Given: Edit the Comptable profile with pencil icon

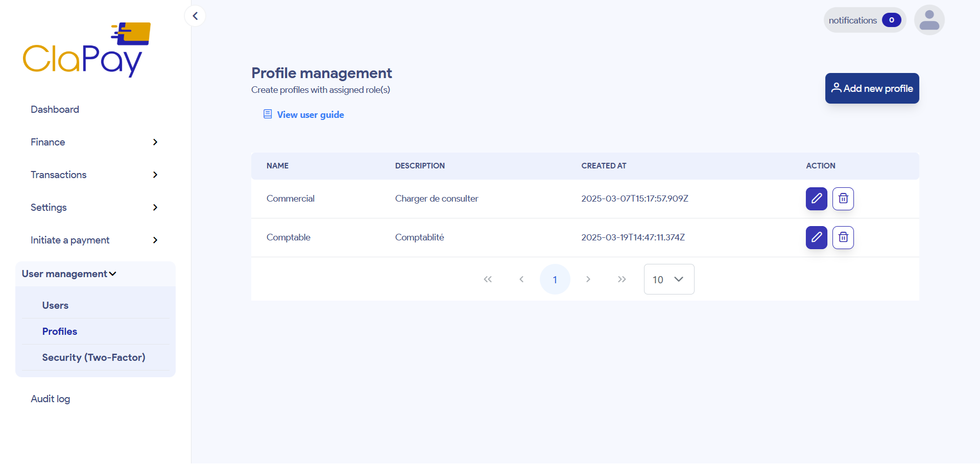Looking at the screenshot, I should (x=816, y=237).
